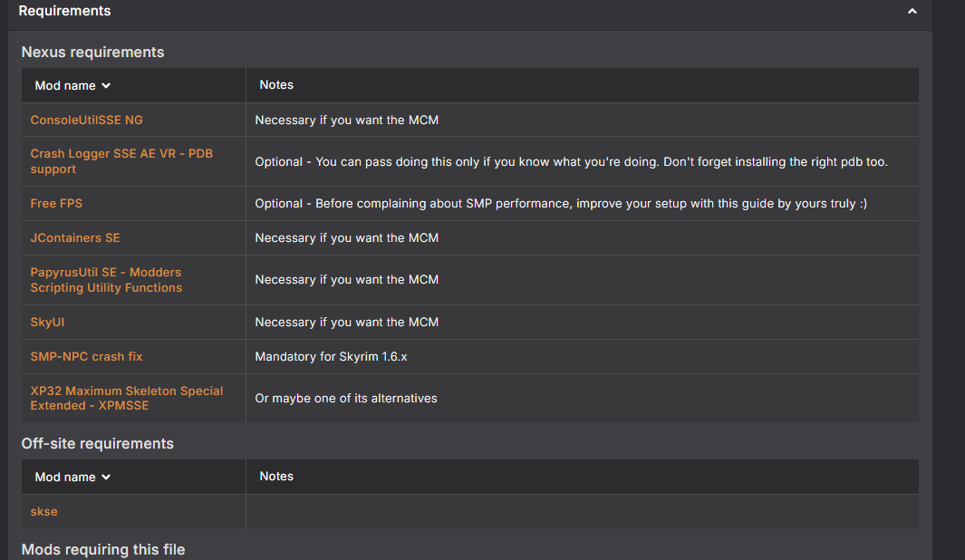Open XP32 Maximum Skeleton XPMSSE link
Screen dimensions: 965x560
click(127, 398)
